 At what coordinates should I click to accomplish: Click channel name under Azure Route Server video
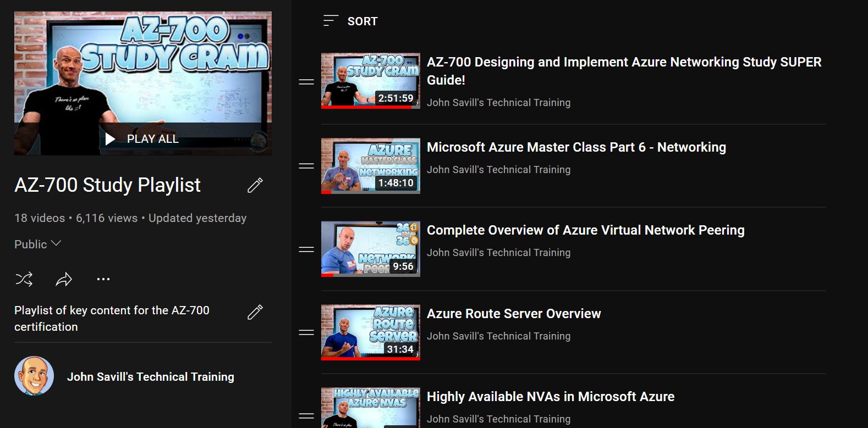[499, 336]
